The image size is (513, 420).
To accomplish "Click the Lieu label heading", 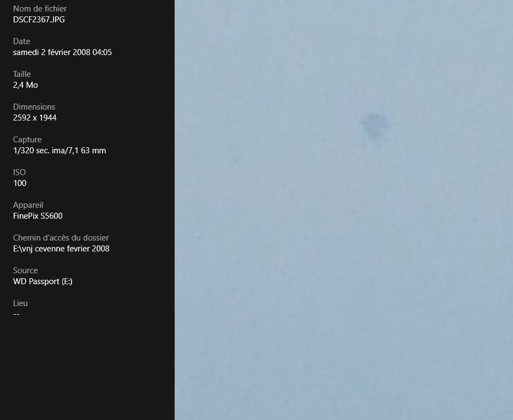I will coord(20,303).
